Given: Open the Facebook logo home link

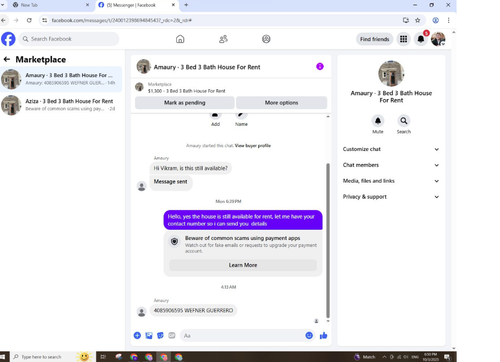Looking at the screenshot, I should click(x=8, y=39).
